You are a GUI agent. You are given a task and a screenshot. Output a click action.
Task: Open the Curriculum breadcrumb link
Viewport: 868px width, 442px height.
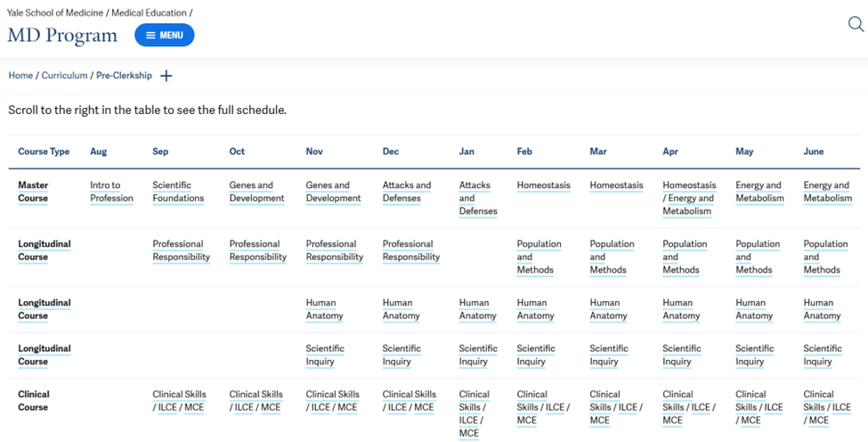click(64, 76)
